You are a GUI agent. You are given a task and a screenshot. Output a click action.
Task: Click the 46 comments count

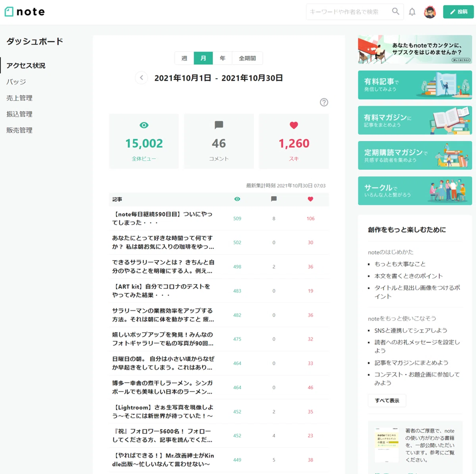click(x=219, y=143)
